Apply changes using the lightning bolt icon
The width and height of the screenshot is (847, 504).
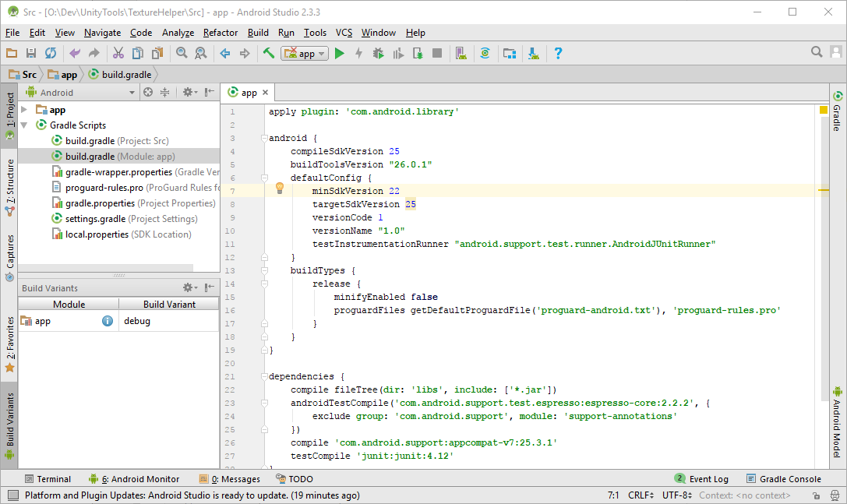[x=358, y=53]
